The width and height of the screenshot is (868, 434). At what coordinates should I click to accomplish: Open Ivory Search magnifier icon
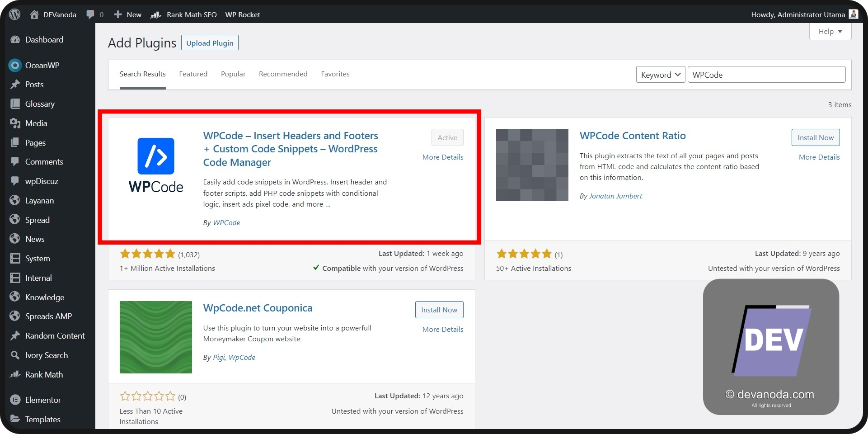(15, 355)
